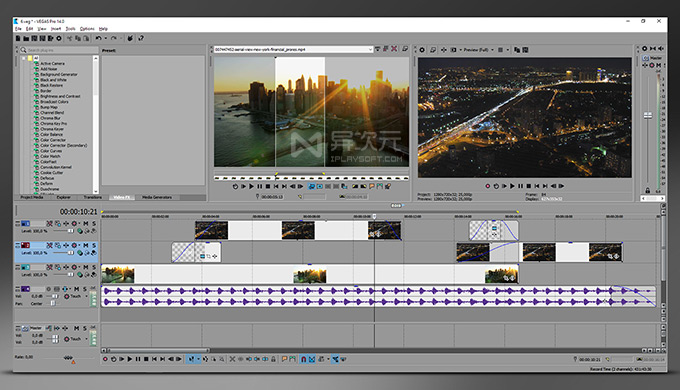Click the red X close media icon in trimmer
Screen dimensions: 680x390
[x=394, y=49]
